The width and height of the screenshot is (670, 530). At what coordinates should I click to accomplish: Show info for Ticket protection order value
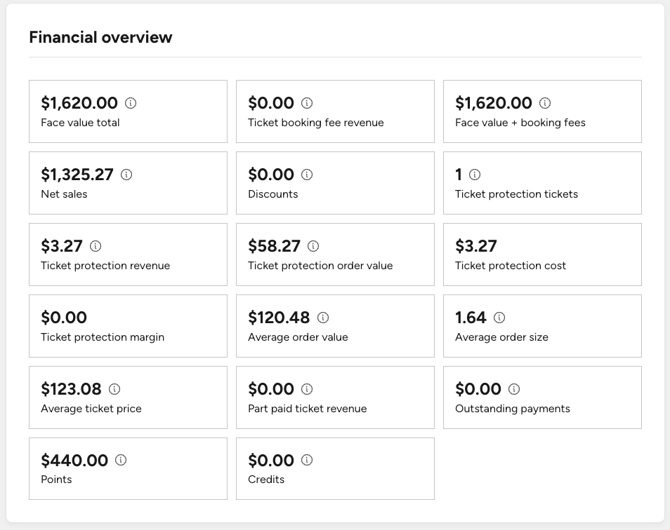tap(313, 246)
